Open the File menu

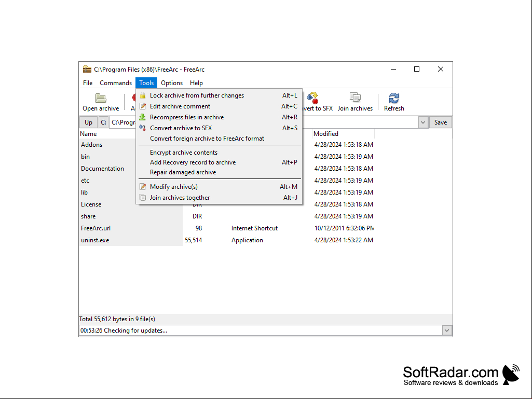(88, 83)
